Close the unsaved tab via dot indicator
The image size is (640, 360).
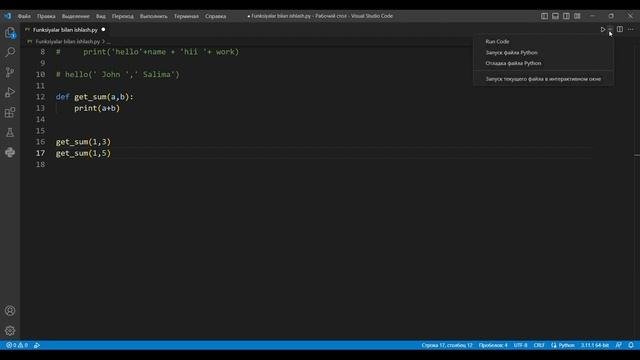pyautogui.click(x=103, y=29)
